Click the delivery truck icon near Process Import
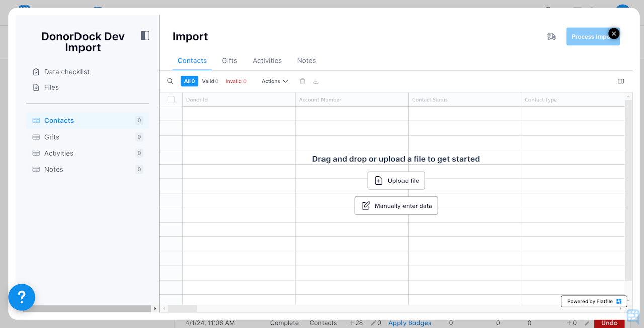 pos(551,36)
